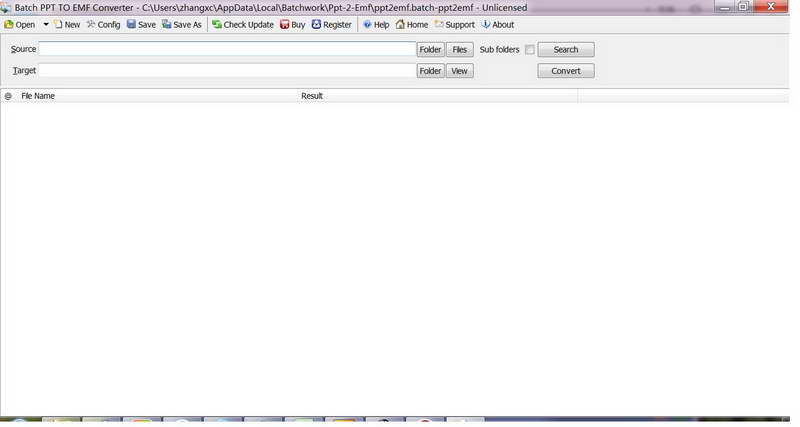The width and height of the screenshot is (800, 427).
Task: Close the converter window
Action: pos(771,7)
